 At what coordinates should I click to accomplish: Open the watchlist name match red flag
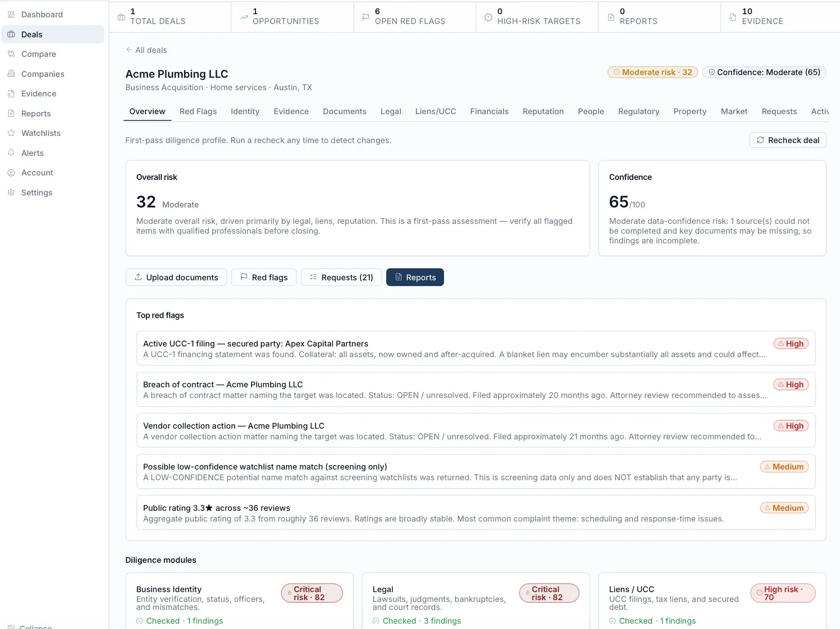pos(476,472)
